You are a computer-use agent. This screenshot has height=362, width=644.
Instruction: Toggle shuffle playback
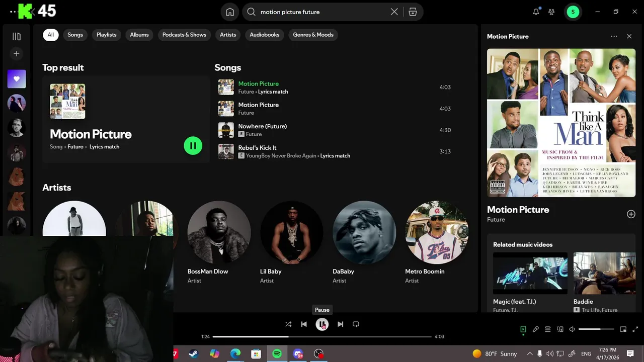coord(288,324)
